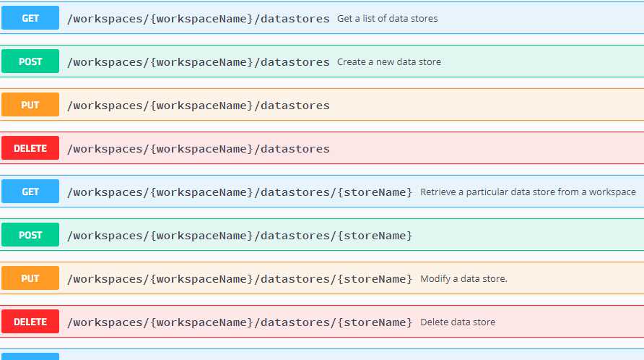Expand PUT /datastores/{storeName} path

(240, 279)
